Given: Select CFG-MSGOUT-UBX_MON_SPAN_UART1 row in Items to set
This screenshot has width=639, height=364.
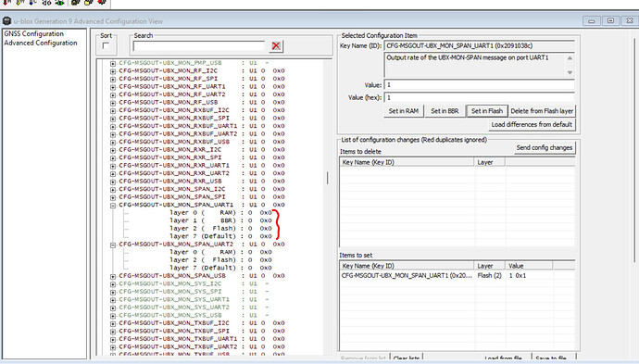Looking at the screenshot, I should point(457,276).
